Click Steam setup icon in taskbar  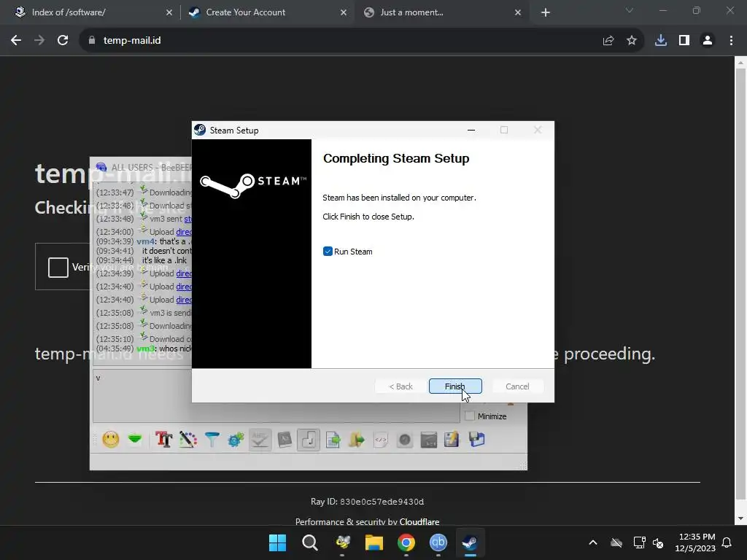point(471,542)
